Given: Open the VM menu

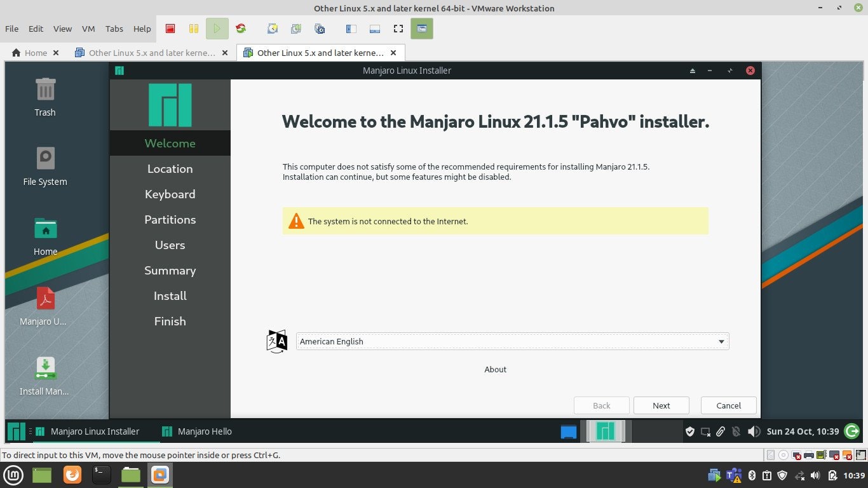Looking at the screenshot, I should click(x=88, y=29).
